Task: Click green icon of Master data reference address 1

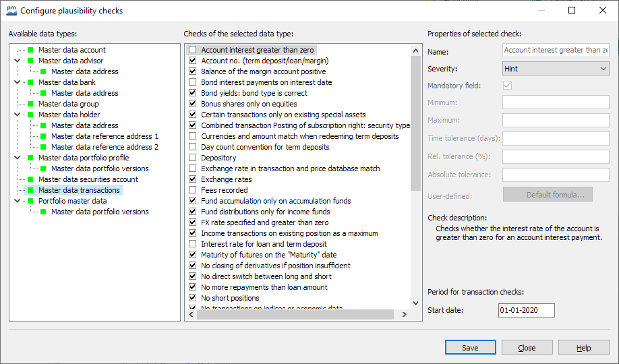Action: (43, 136)
